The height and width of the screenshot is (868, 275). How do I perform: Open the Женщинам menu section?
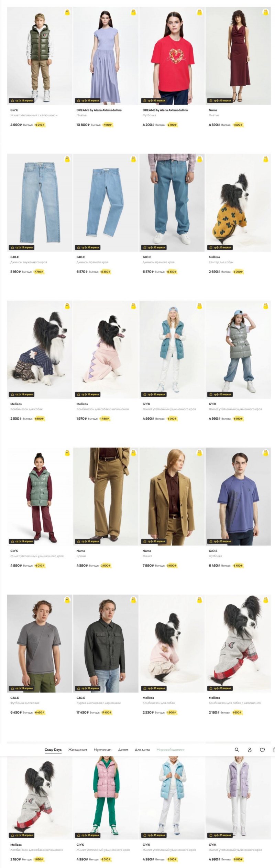(x=77, y=750)
